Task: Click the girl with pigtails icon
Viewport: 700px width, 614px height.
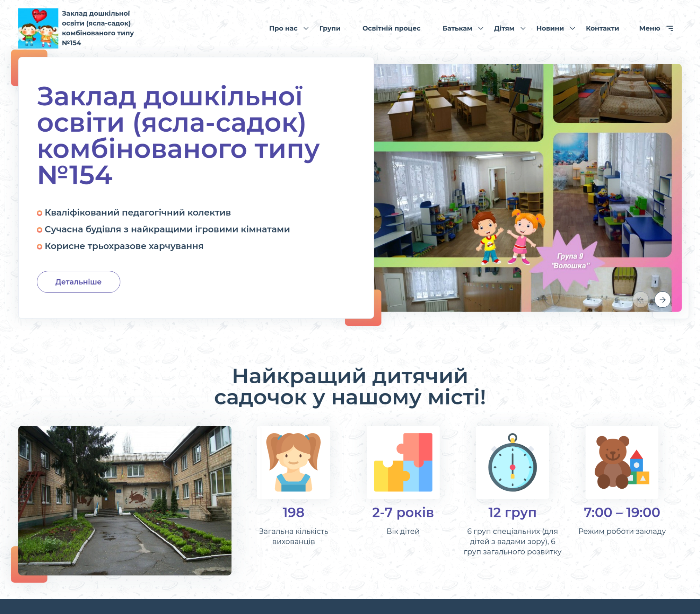Action: 293,462
